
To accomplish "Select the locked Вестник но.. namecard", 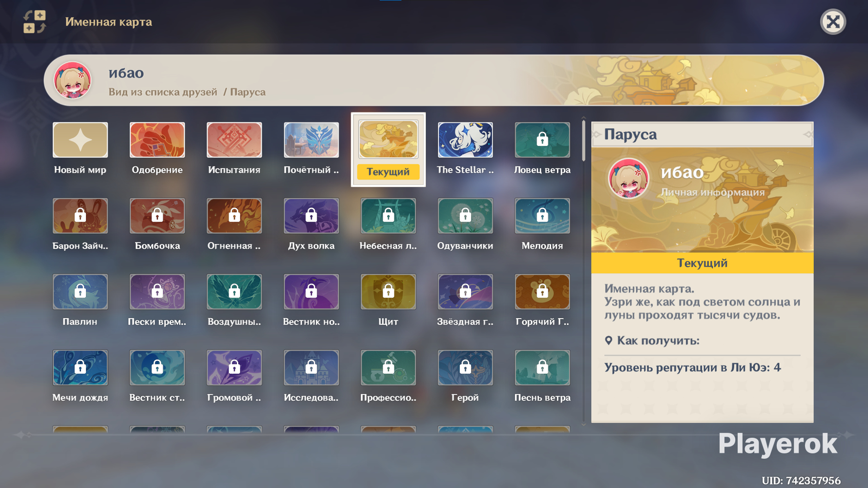I will tap(311, 292).
